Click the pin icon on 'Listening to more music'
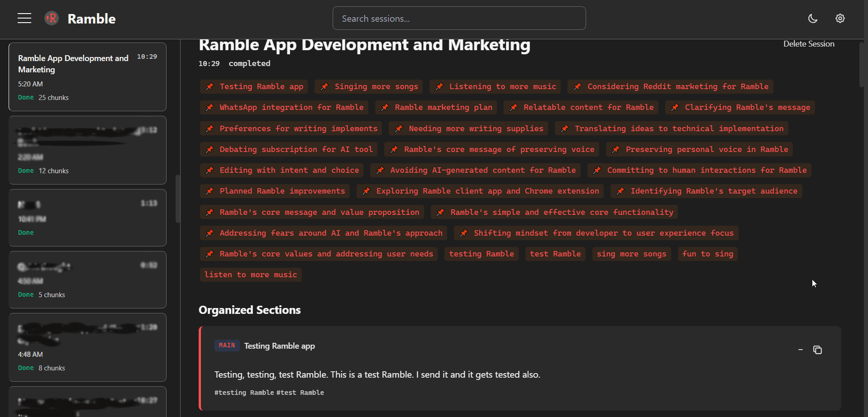Image resolution: width=868 pixels, height=417 pixels. click(x=439, y=86)
